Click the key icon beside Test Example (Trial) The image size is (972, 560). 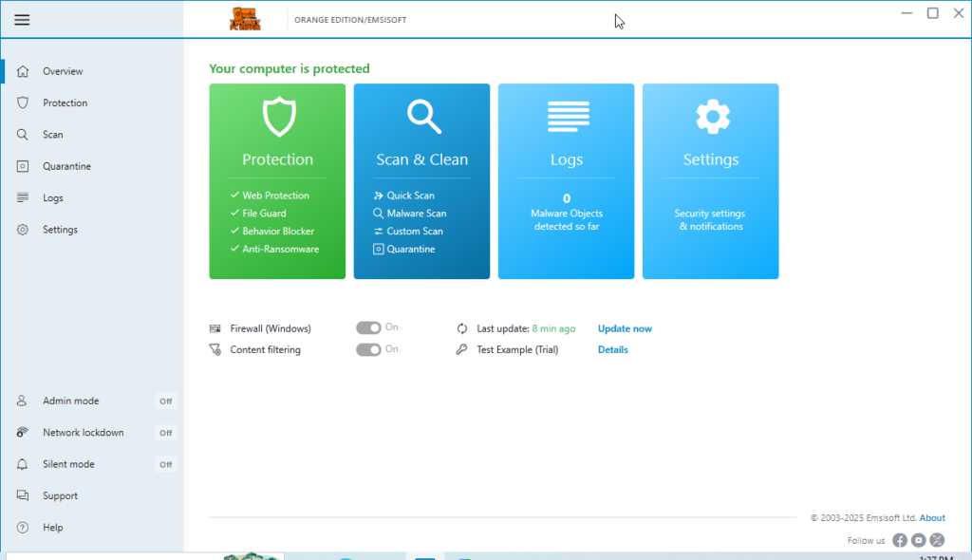click(x=462, y=350)
